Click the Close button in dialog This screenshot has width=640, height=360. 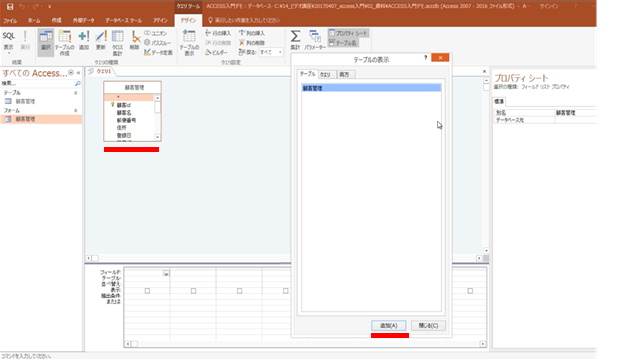[428, 325]
